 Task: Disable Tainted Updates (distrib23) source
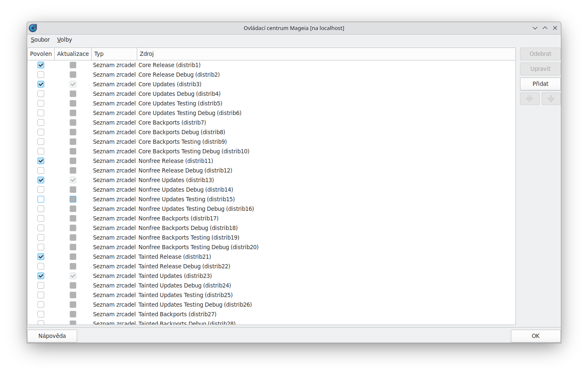(41, 276)
